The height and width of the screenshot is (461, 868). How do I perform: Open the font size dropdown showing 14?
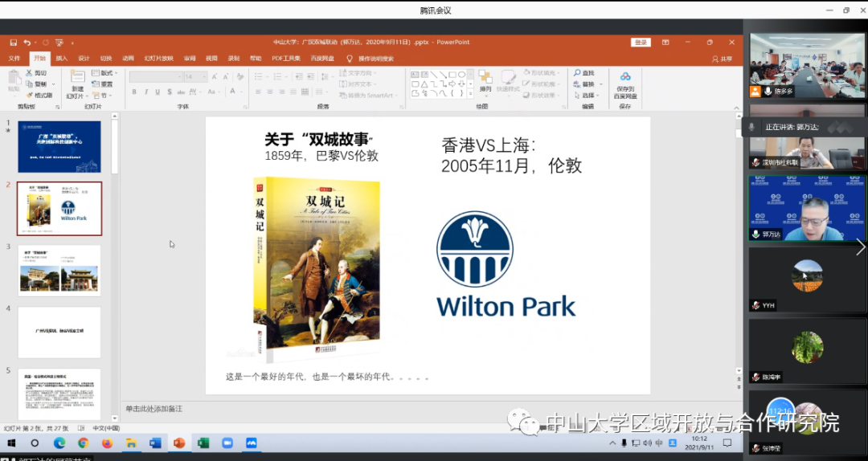point(204,77)
